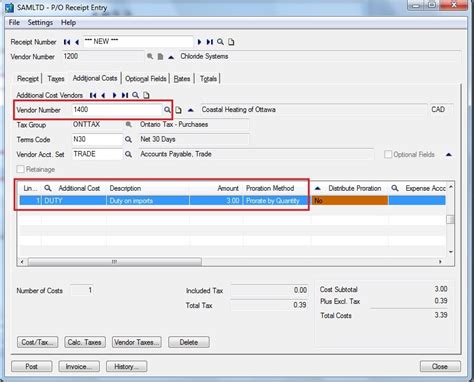Create new receipt using the page icon

[231, 42]
